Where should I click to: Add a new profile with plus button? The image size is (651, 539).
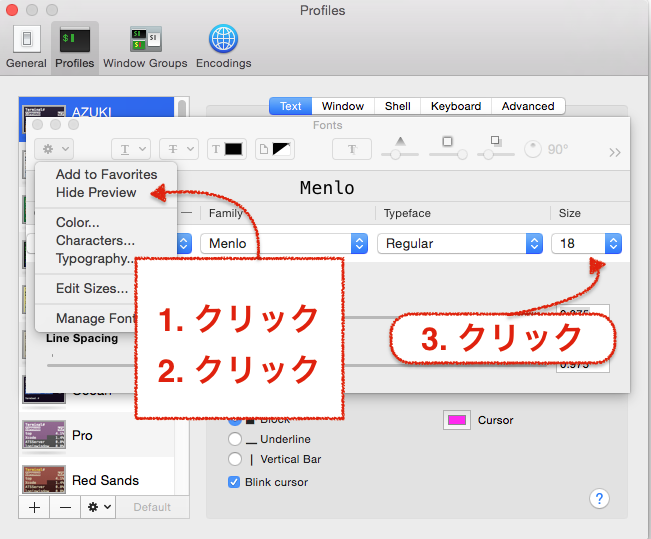(x=33, y=507)
